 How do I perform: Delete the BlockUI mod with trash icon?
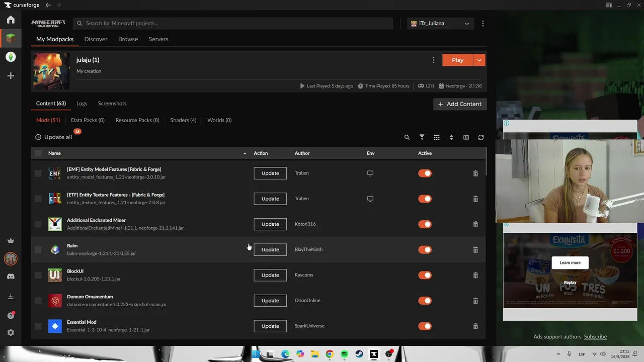tap(475, 275)
